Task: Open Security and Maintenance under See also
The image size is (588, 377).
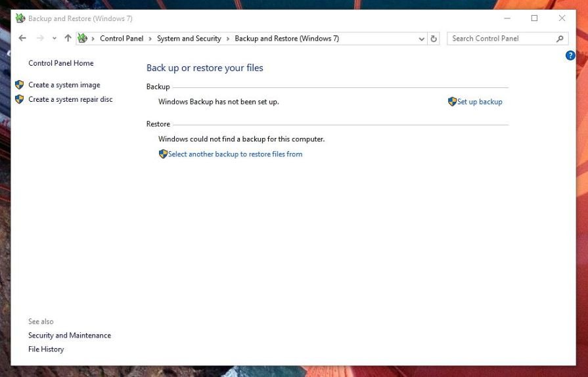Action: (x=70, y=336)
